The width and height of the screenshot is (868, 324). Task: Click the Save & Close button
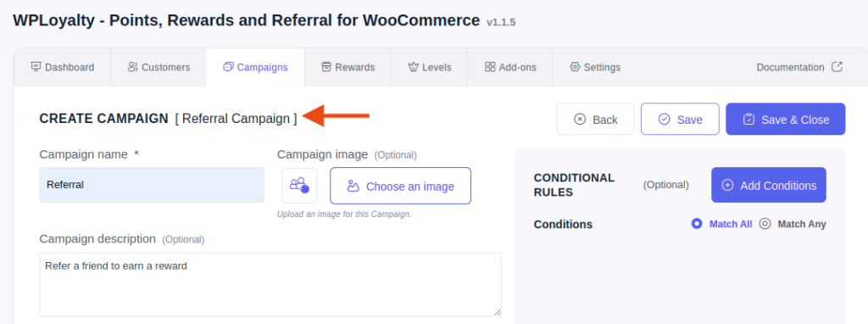[786, 119]
